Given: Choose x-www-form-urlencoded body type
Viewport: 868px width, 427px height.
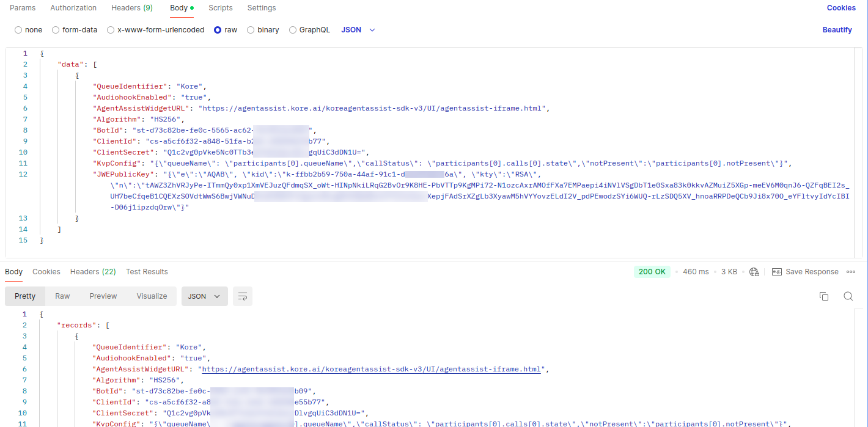Looking at the screenshot, I should coord(155,30).
